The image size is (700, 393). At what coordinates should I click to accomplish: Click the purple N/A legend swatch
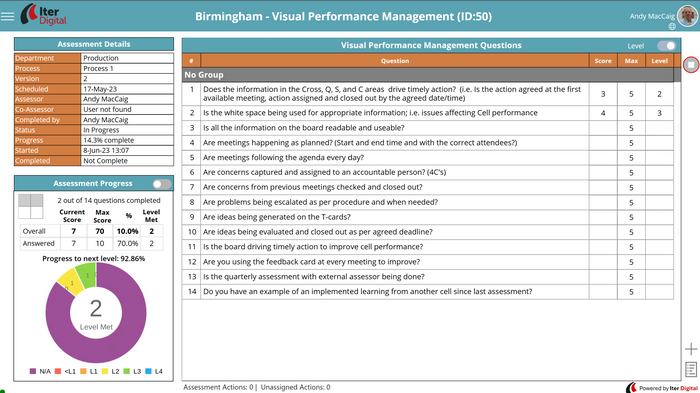(33, 371)
